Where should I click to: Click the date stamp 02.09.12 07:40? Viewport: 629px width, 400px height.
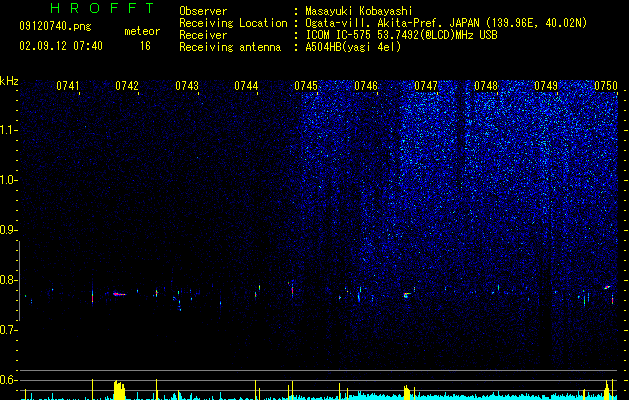tap(61, 46)
